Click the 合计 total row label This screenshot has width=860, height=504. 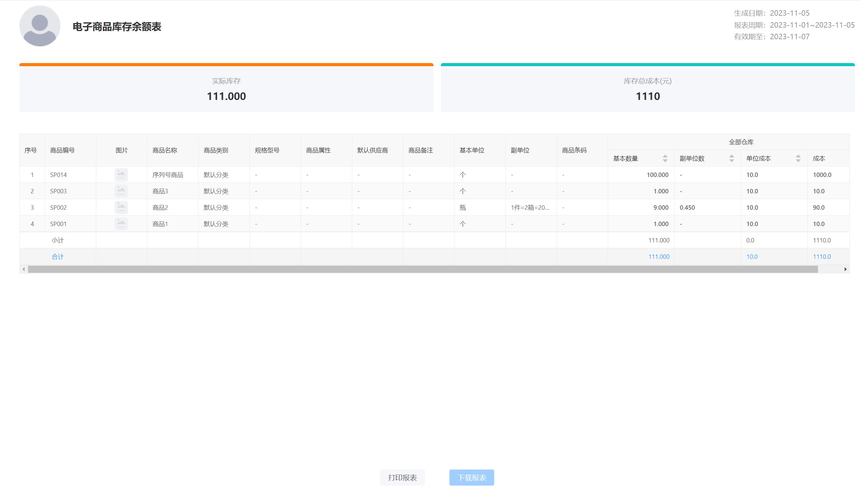tap(58, 257)
